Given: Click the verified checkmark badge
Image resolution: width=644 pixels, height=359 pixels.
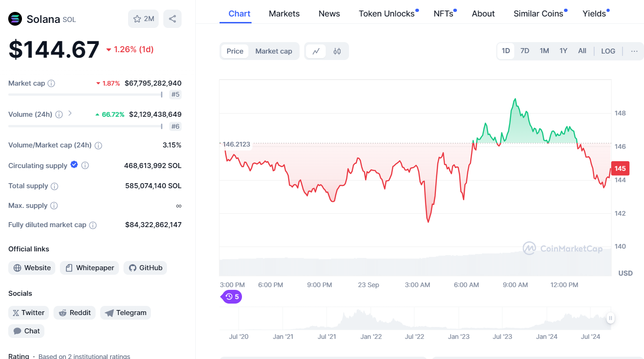Looking at the screenshot, I should [74, 165].
